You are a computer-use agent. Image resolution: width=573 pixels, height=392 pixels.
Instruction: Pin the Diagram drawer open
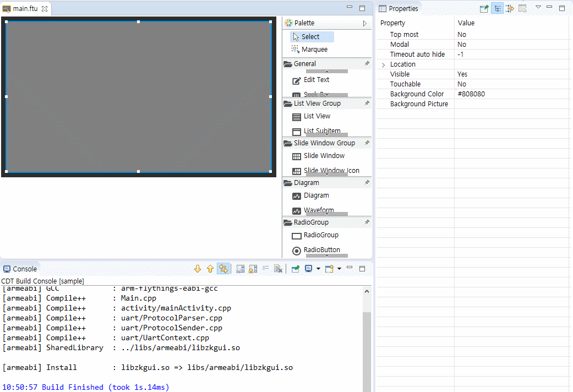(x=367, y=182)
